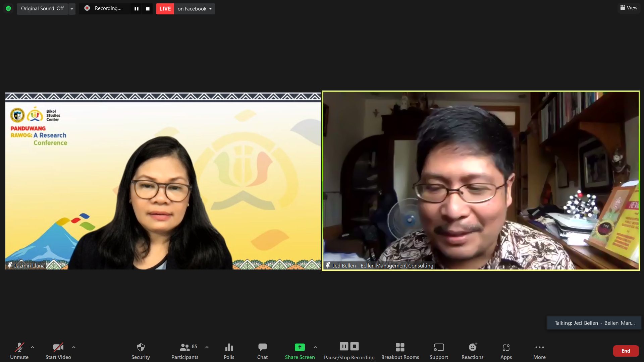Open the Polls panel
Viewport: 644px width, 362px height.
(229, 351)
